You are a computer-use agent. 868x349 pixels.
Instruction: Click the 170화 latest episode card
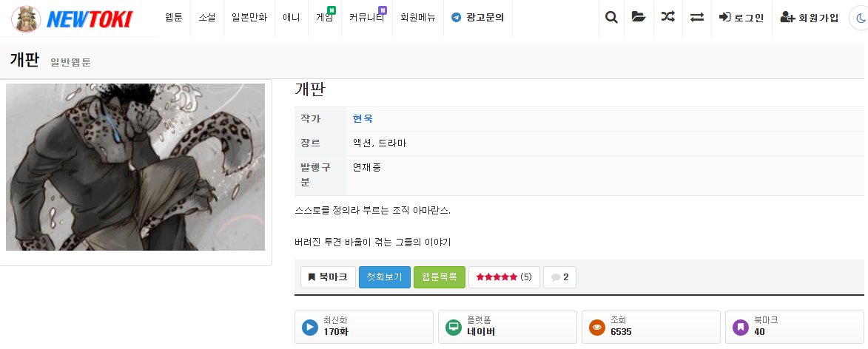pyautogui.click(x=363, y=328)
